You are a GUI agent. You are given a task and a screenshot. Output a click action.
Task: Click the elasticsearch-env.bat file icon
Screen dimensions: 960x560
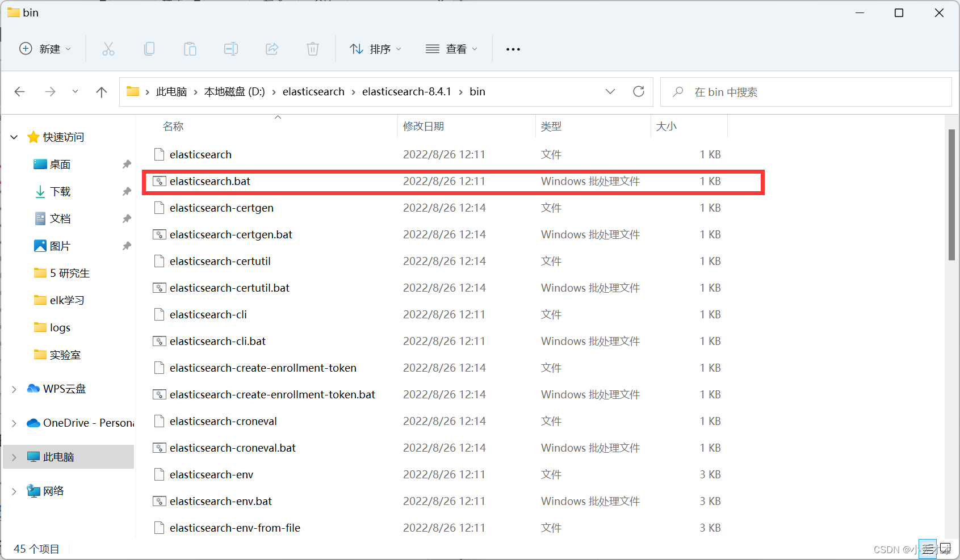click(160, 501)
